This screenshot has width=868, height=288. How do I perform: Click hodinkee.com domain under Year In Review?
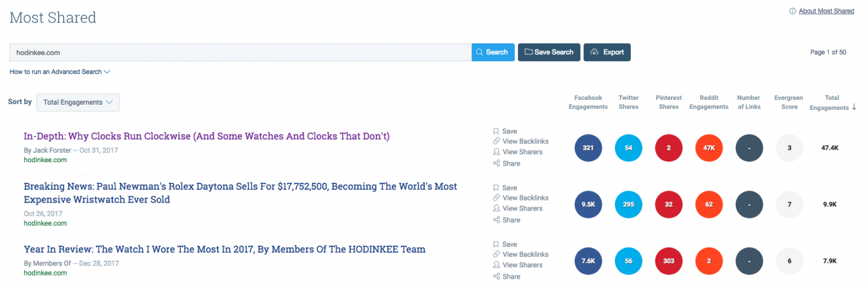[45, 273]
